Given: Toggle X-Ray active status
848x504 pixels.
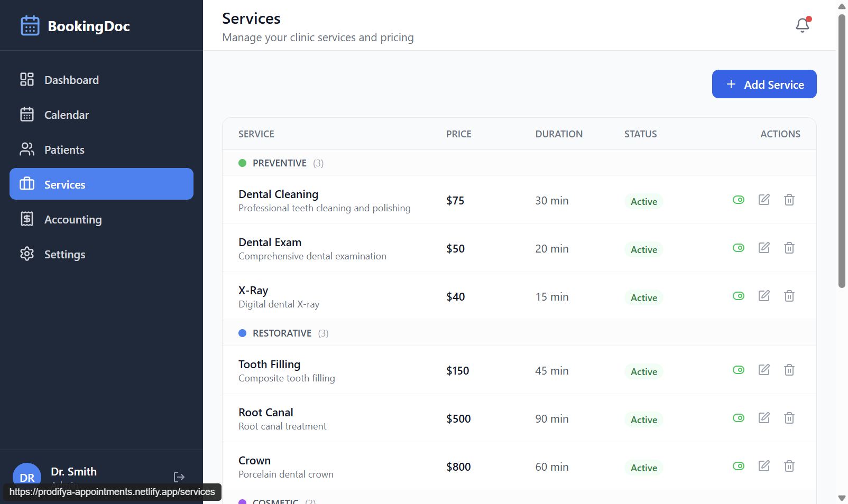Looking at the screenshot, I should (739, 296).
